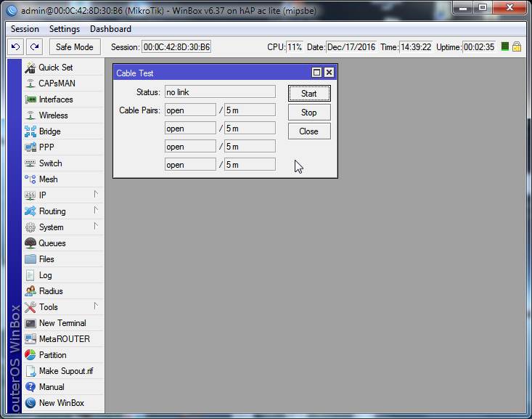Viewport: 532px width, 419px height.
Task: Open the Settings menu
Action: tap(65, 29)
